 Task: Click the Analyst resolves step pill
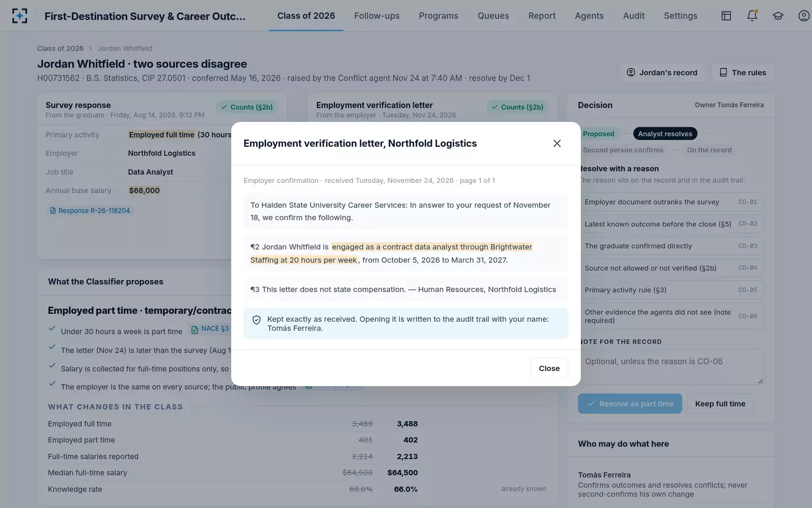(x=665, y=134)
